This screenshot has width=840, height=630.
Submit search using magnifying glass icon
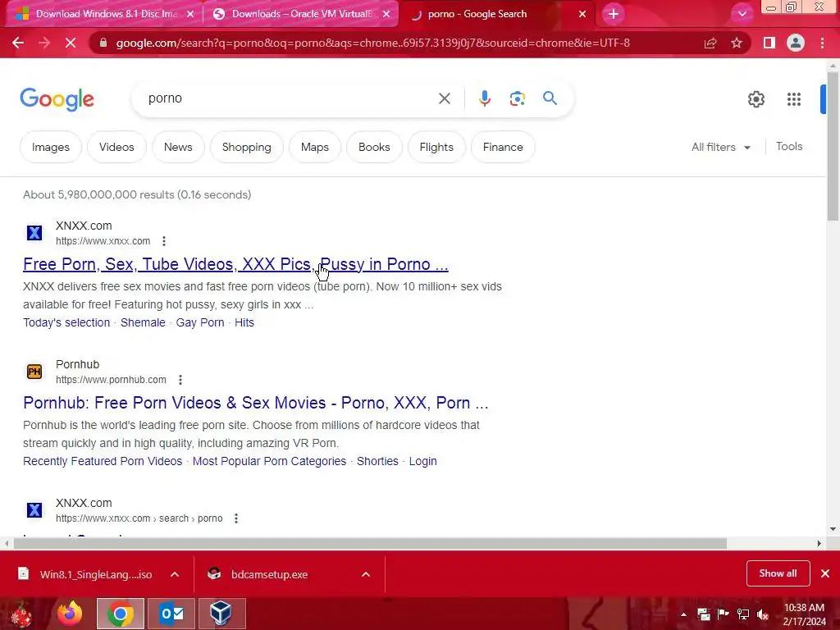coord(550,98)
